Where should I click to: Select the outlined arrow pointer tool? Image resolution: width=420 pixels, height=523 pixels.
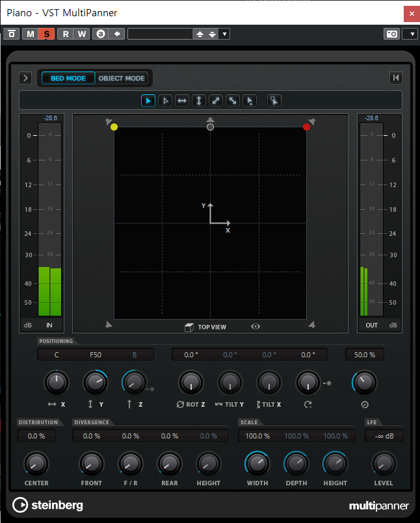(x=165, y=101)
